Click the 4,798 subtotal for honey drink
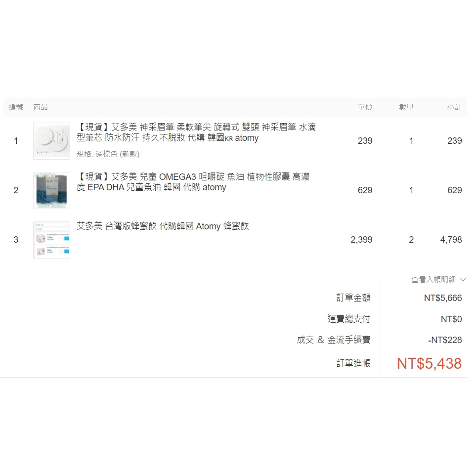The width and height of the screenshot is (476, 476). coord(451,240)
